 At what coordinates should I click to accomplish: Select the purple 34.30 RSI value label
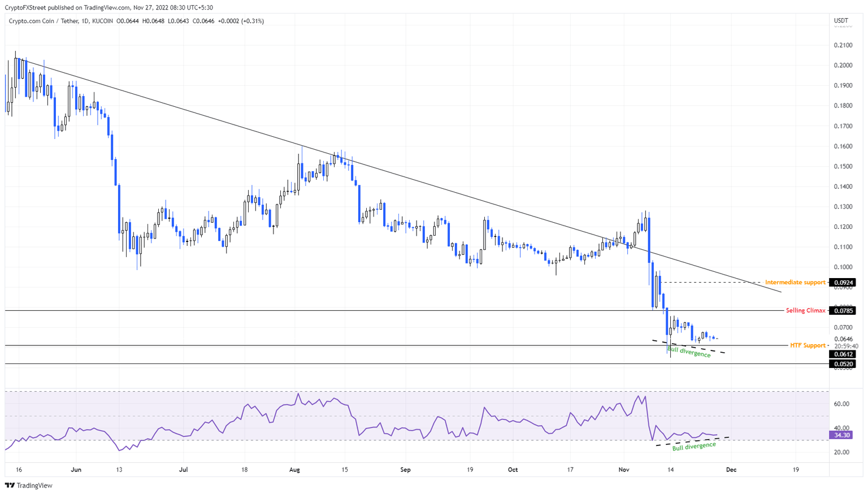(841, 435)
